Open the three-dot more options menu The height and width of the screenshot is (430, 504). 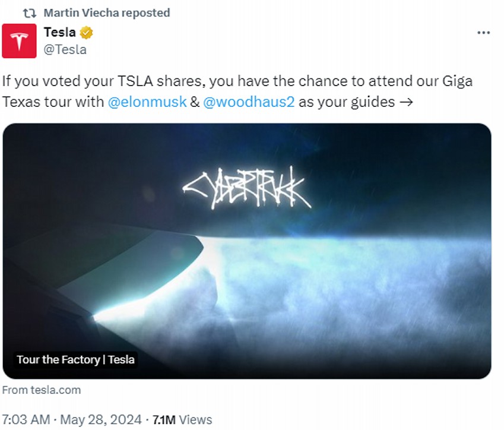coord(483,33)
